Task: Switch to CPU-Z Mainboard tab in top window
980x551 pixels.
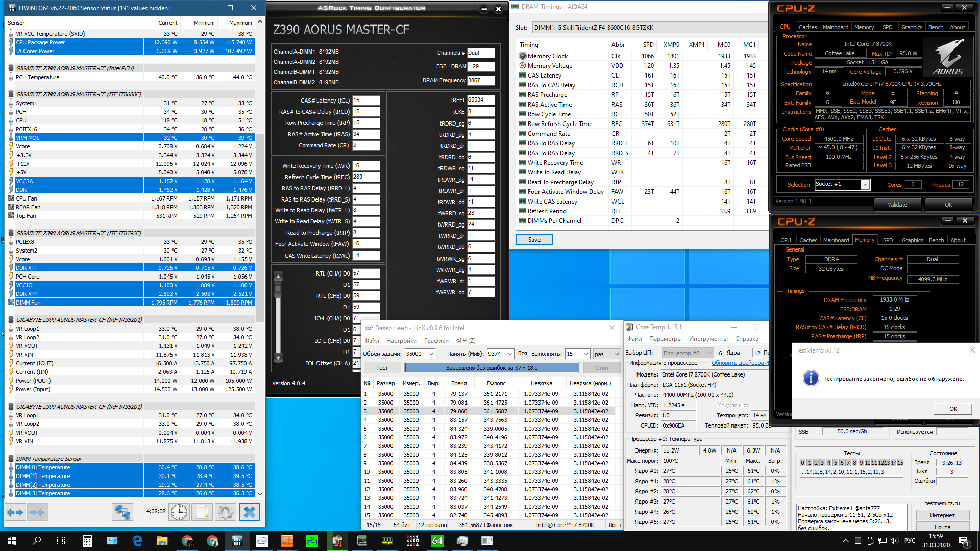Action: click(835, 27)
